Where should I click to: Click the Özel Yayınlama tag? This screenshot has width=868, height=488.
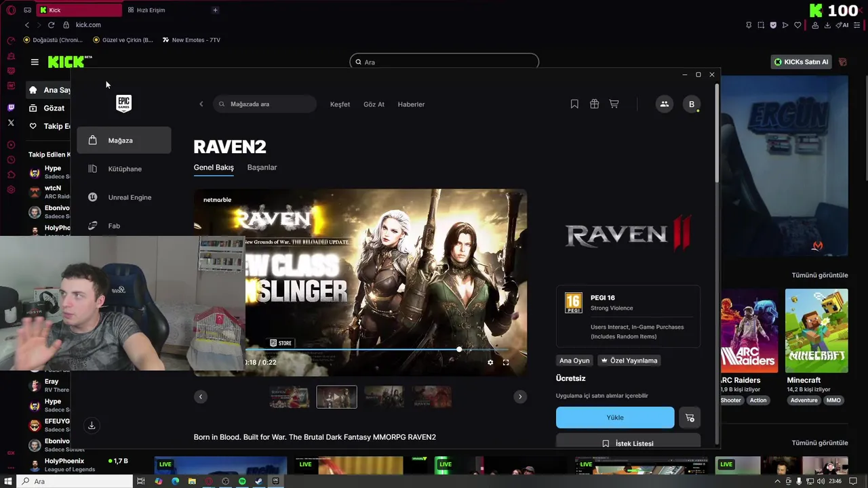[629, 361]
